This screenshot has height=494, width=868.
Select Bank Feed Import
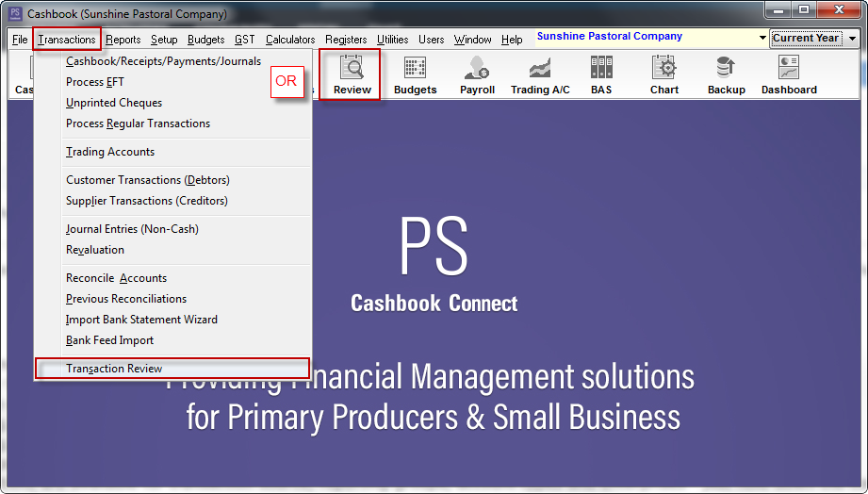(172, 340)
